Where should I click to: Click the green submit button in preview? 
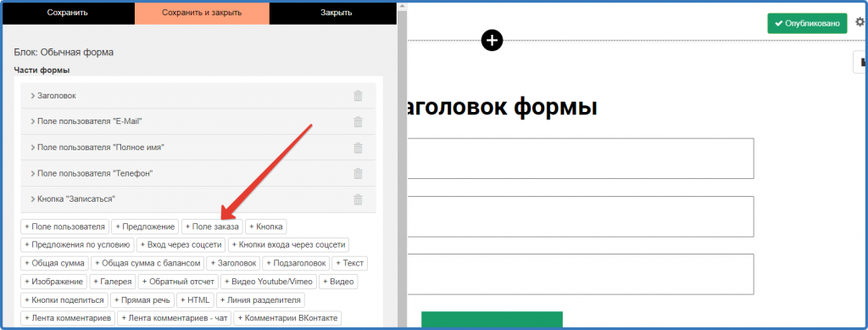pos(492,320)
